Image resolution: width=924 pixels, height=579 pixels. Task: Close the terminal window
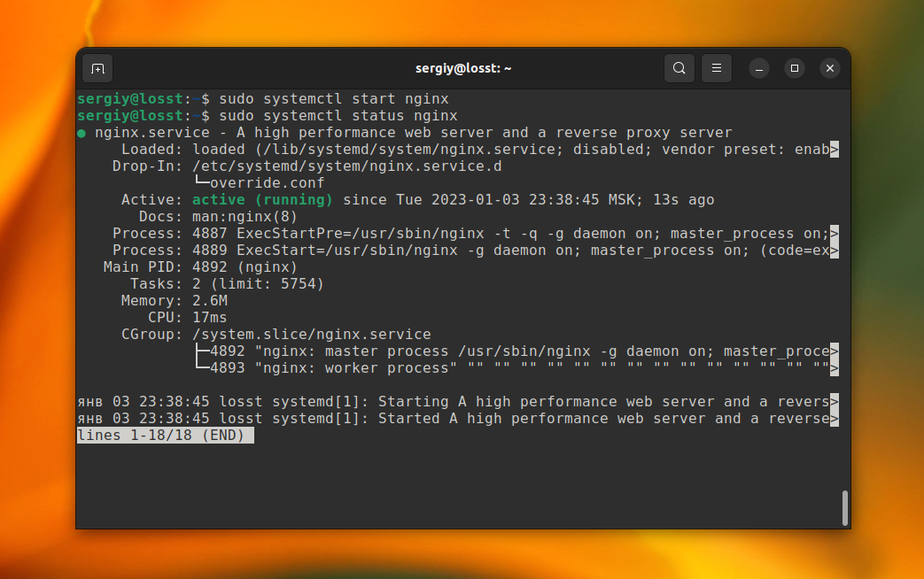coord(830,68)
